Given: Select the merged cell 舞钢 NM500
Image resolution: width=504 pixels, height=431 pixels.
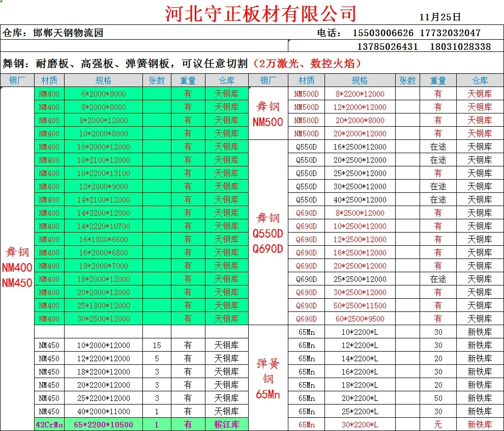Looking at the screenshot, I should (268, 113).
